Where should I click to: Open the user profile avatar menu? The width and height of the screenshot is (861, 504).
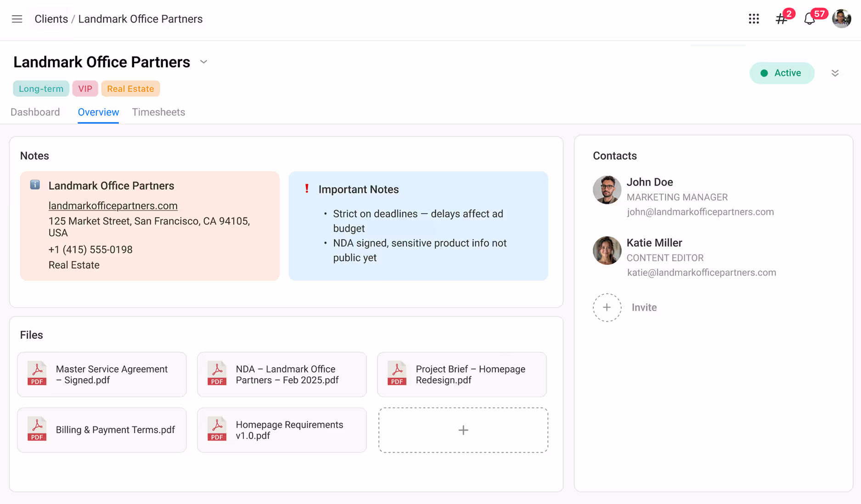841,19
